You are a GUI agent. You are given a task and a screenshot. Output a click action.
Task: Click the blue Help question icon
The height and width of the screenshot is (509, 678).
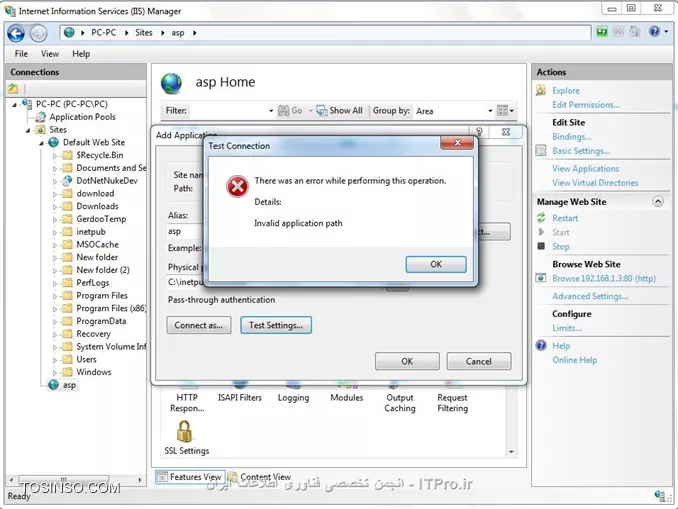[x=541, y=345]
